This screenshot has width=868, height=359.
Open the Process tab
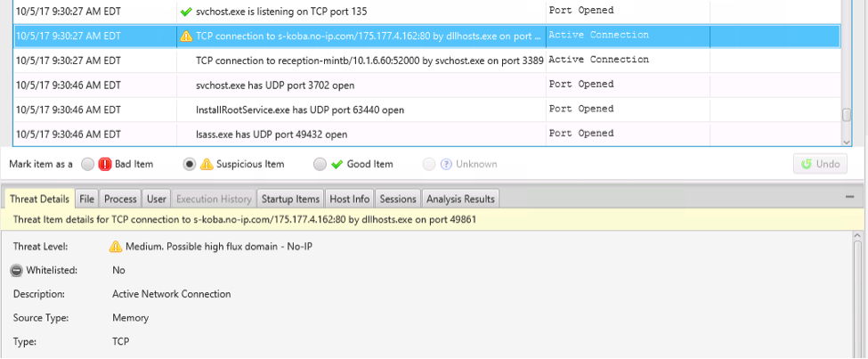coord(120,198)
